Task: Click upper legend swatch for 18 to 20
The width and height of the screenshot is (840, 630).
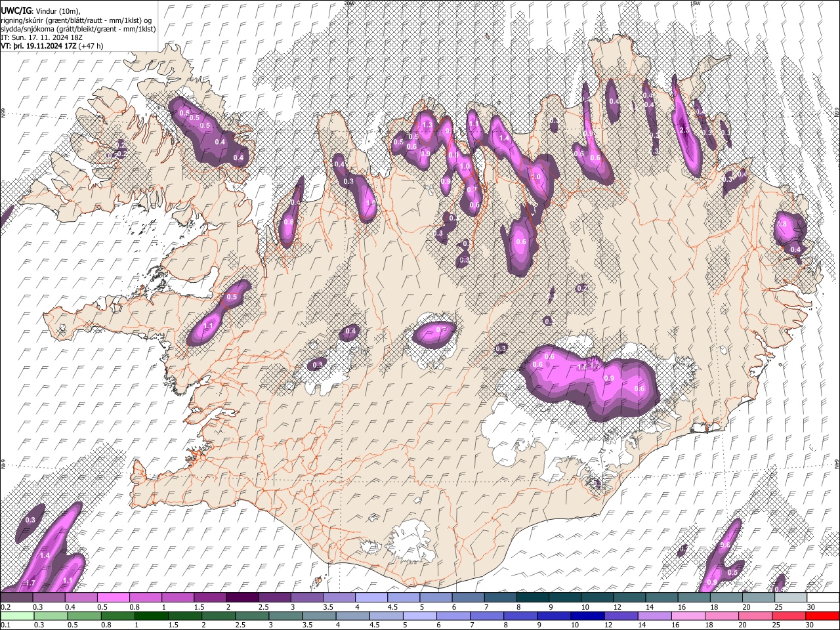Action: click(x=725, y=598)
